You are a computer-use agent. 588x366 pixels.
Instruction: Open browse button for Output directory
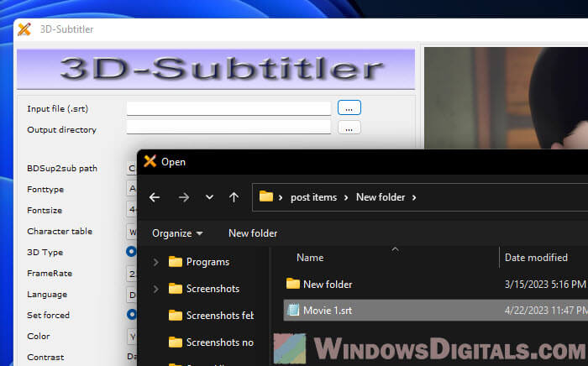[x=349, y=128]
